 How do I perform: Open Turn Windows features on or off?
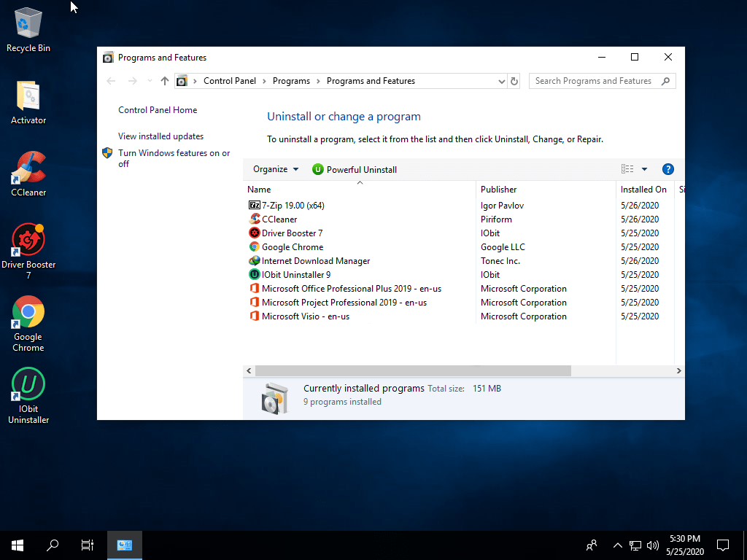pyautogui.click(x=174, y=158)
